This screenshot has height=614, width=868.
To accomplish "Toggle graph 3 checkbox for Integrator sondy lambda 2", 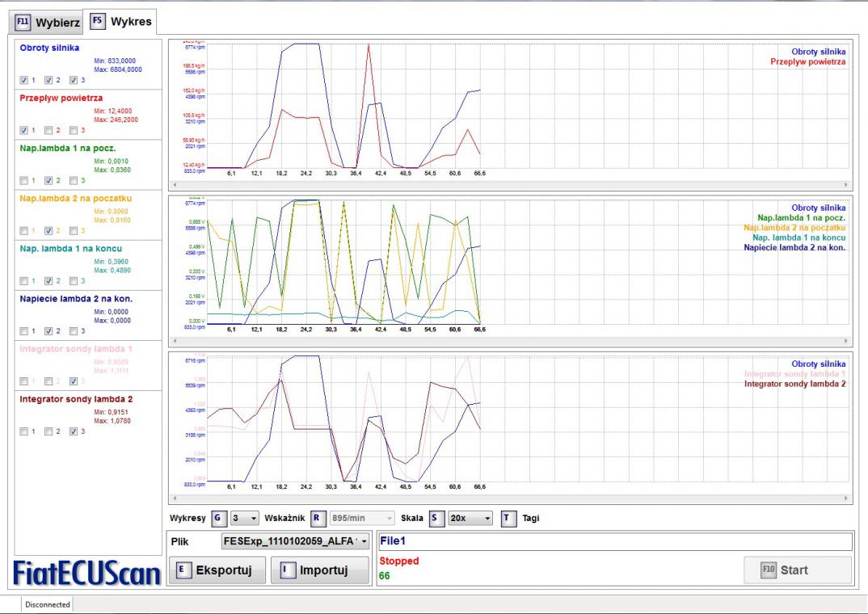I will (74, 431).
